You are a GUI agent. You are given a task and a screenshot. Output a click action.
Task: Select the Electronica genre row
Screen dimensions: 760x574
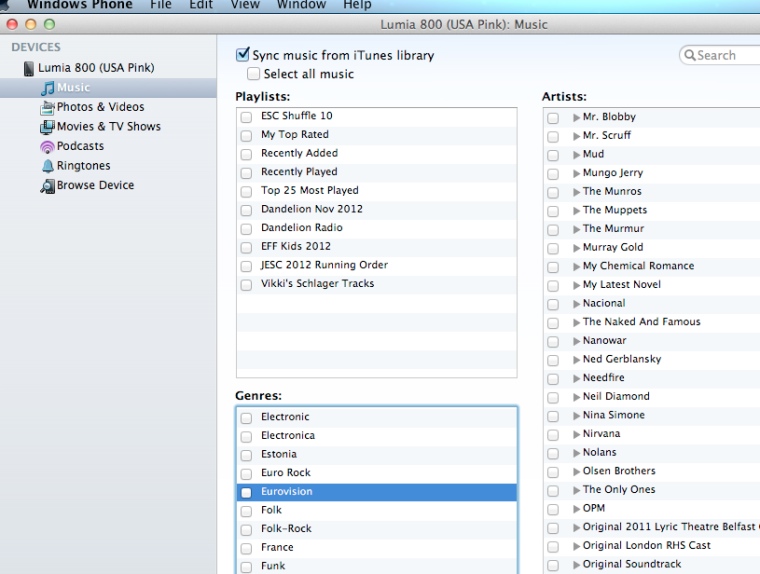(x=377, y=436)
